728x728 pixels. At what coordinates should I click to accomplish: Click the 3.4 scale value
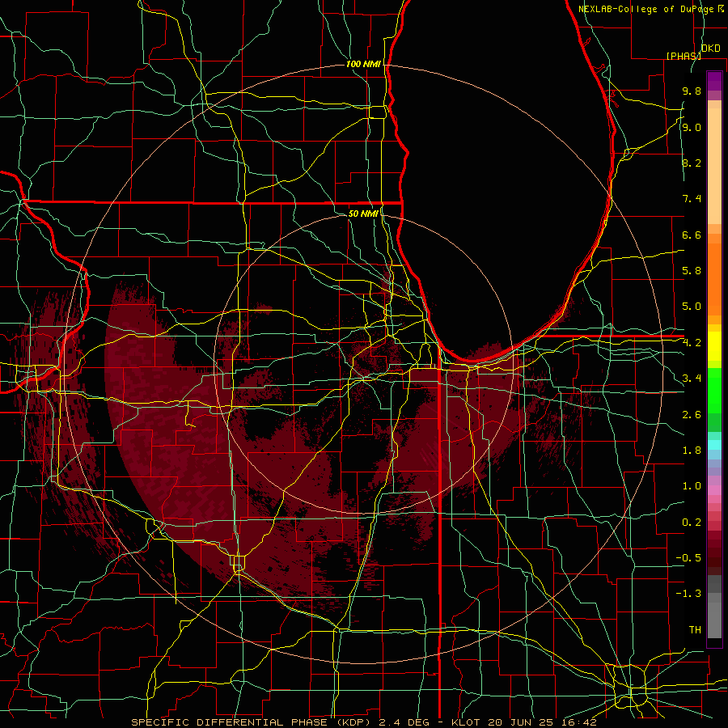pyautogui.click(x=692, y=379)
